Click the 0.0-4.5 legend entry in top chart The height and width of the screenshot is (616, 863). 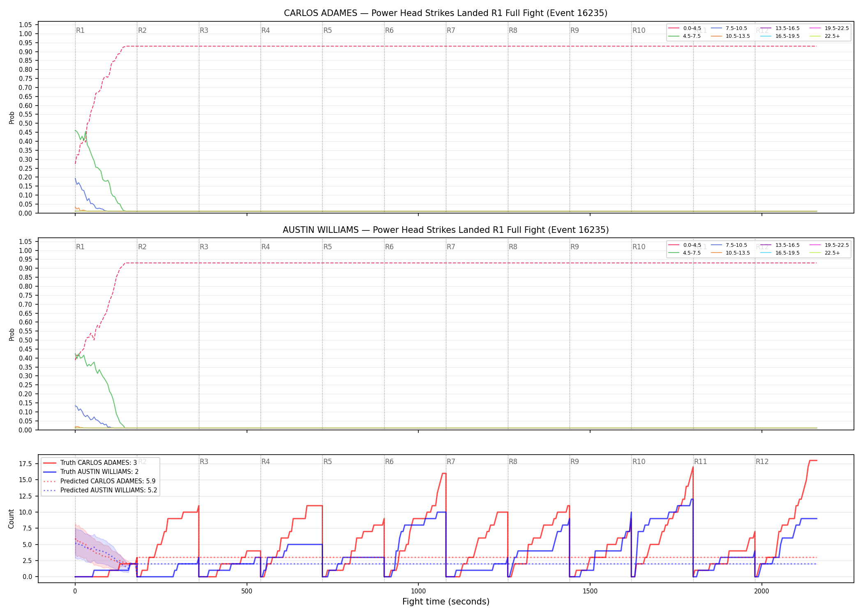click(x=685, y=28)
